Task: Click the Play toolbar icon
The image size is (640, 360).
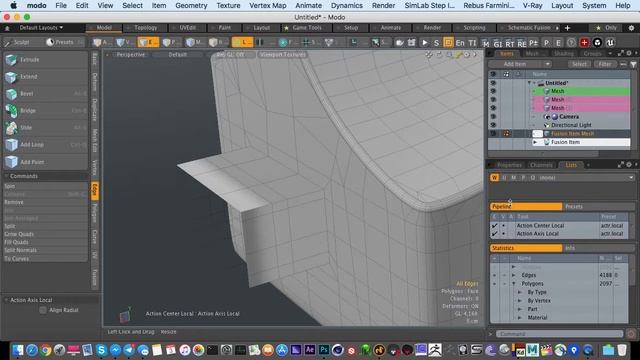Action: [424, 42]
